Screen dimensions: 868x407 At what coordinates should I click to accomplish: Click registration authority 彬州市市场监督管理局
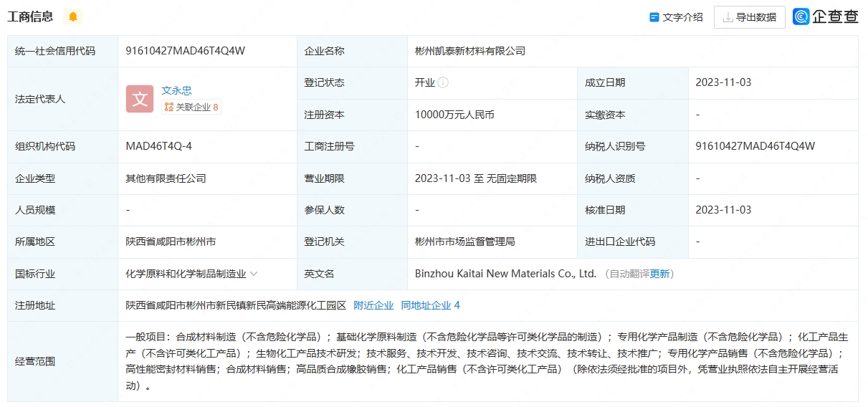pyautogui.click(x=464, y=241)
